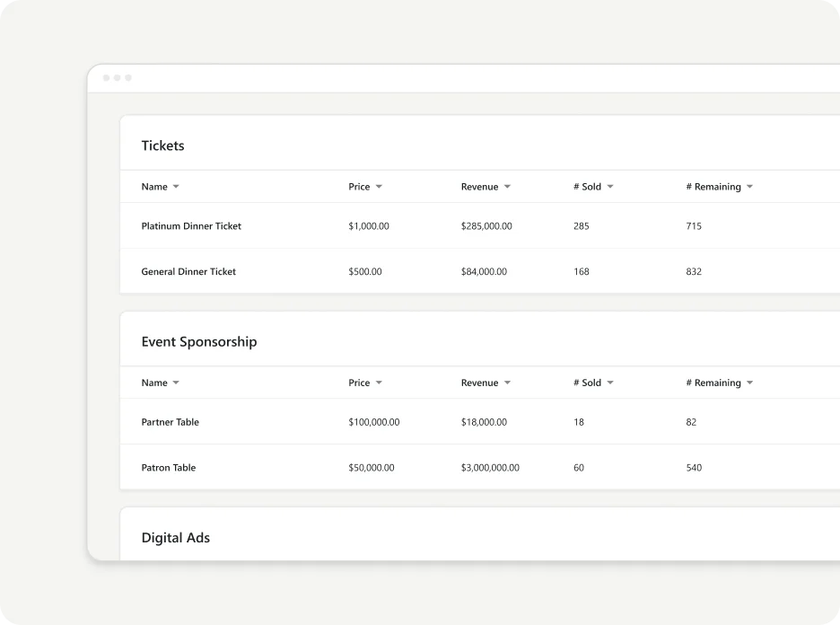
Task: Select General Dinner Ticket entry
Action: pyautogui.click(x=188, y=271)
